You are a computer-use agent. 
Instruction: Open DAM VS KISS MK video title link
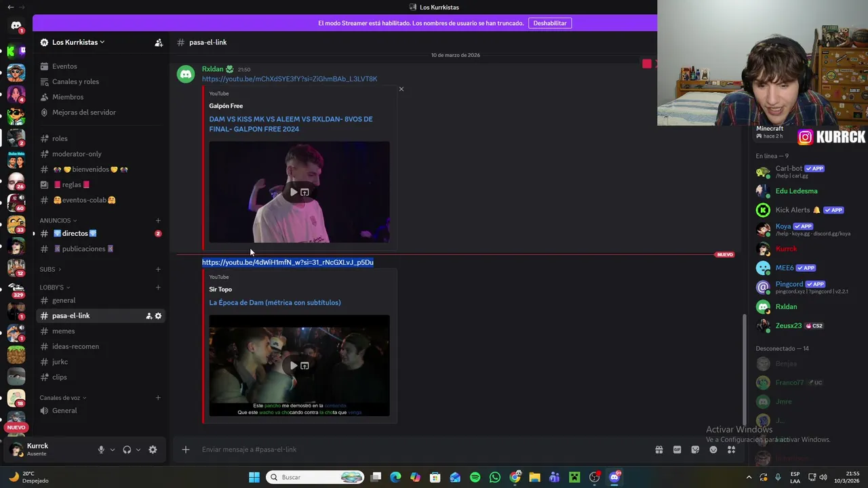[x=290, y=124]
